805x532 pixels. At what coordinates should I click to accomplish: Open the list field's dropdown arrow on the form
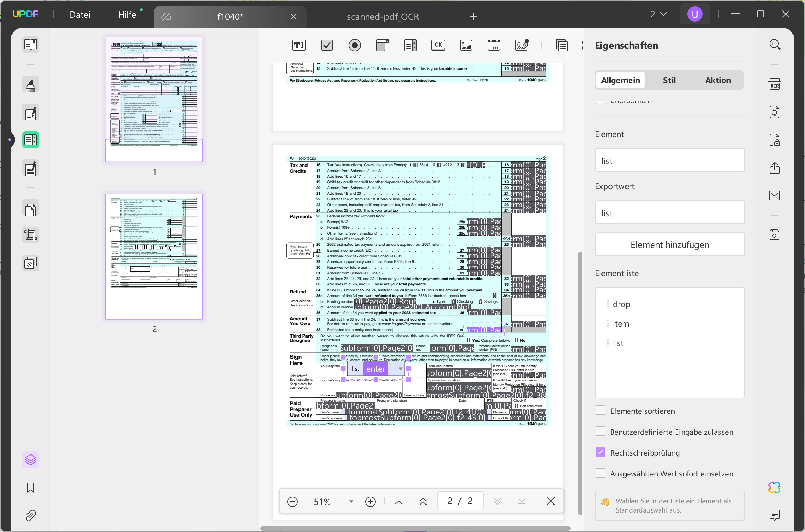coord(401,369)
